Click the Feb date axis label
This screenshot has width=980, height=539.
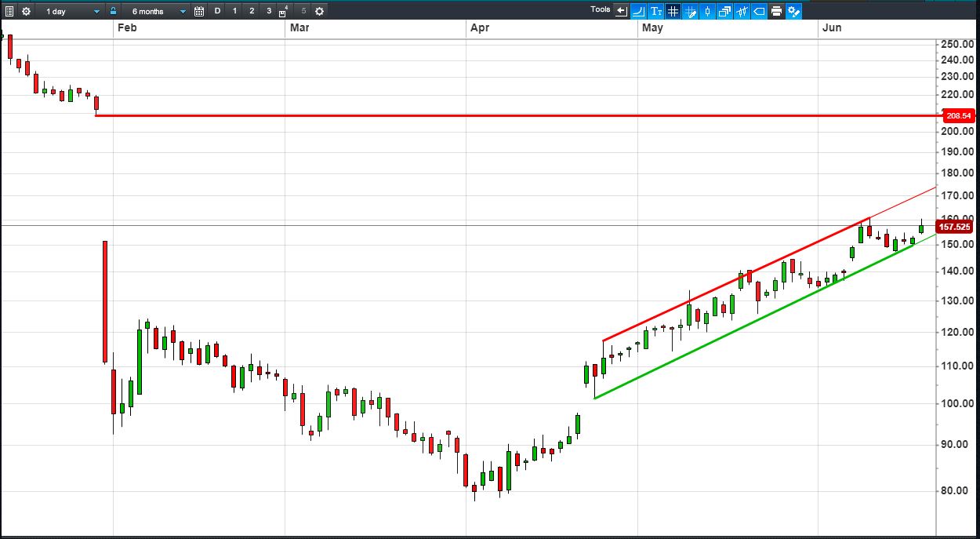[126, 27]
